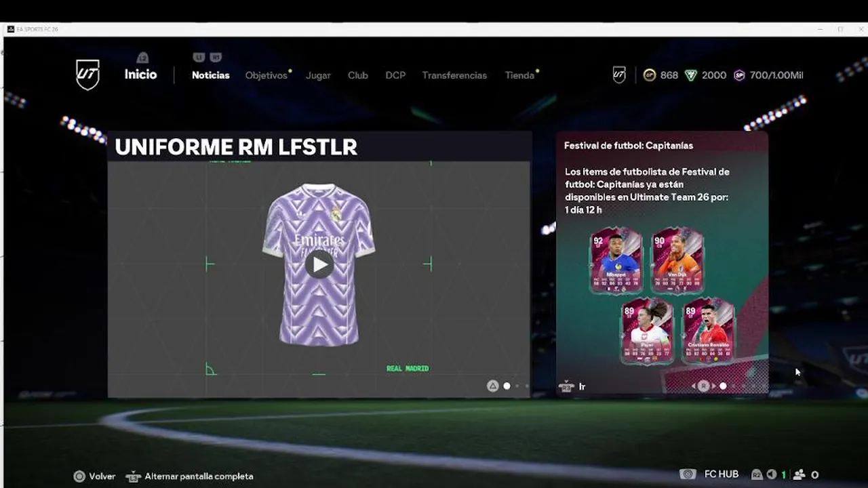This screenshot has width=868, height=488.
Task: Click the green 1 notification count
Action: pos(784,475)
